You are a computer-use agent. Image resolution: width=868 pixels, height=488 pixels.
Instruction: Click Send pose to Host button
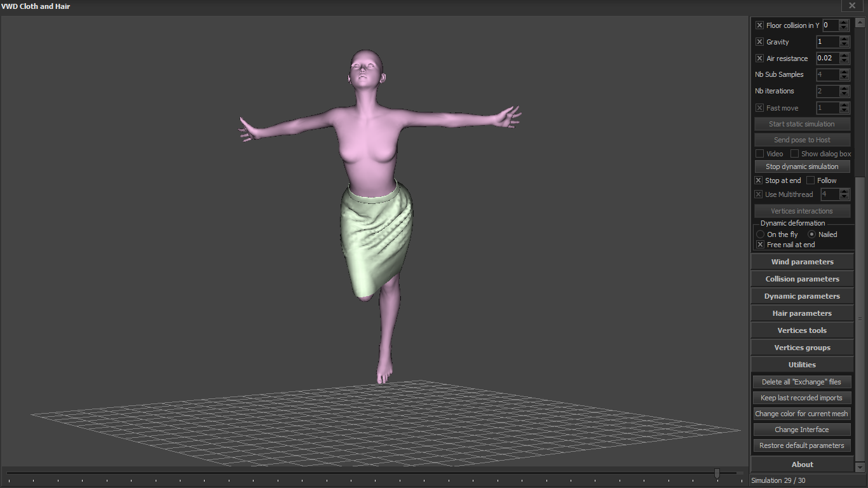click(802, 140)
